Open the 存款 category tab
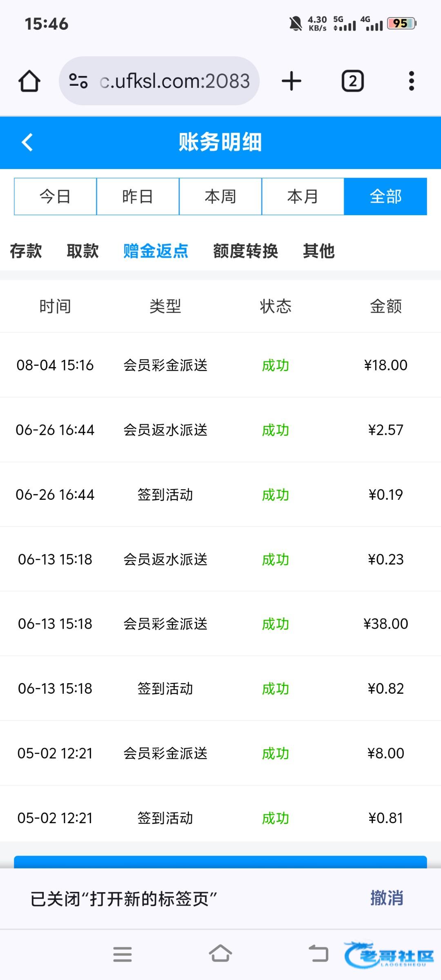This screenshot has width=441, height=980. coord(26,251)
